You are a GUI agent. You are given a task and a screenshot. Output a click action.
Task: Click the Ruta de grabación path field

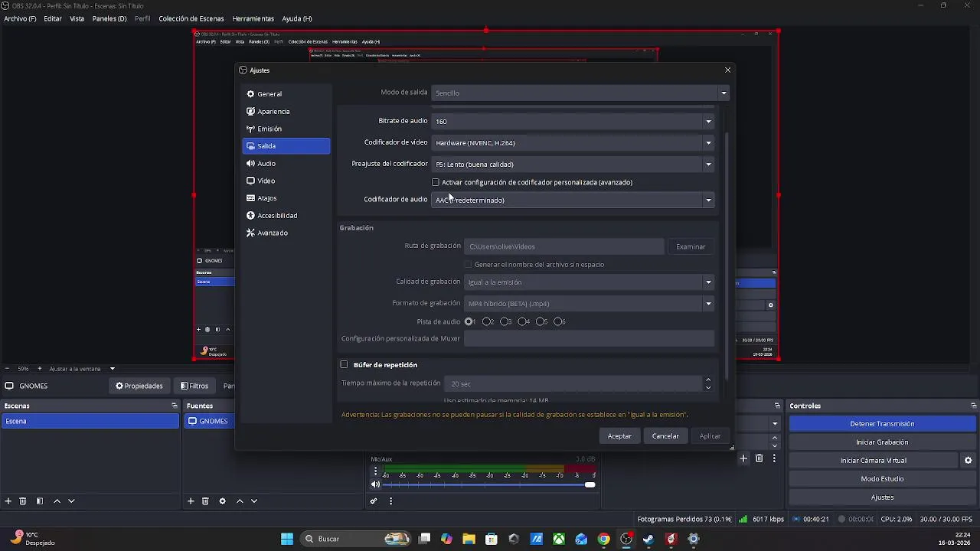pos(564,246)
